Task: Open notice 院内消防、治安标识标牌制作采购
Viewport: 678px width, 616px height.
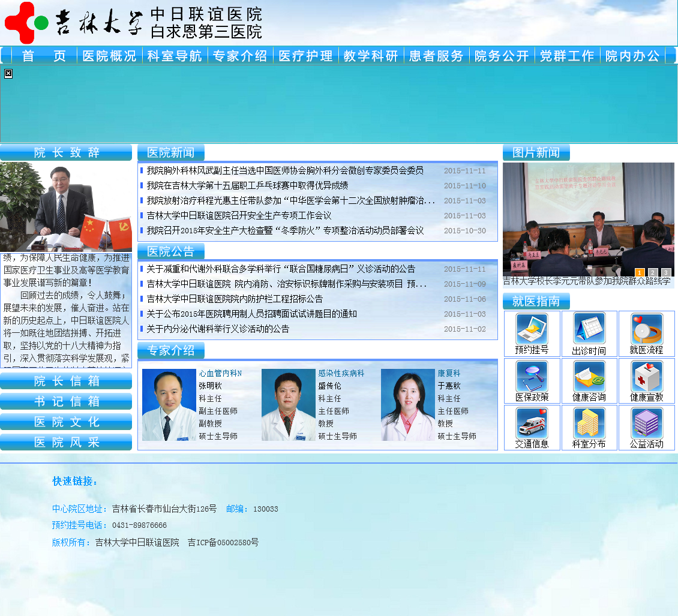Action: [287, 284]
